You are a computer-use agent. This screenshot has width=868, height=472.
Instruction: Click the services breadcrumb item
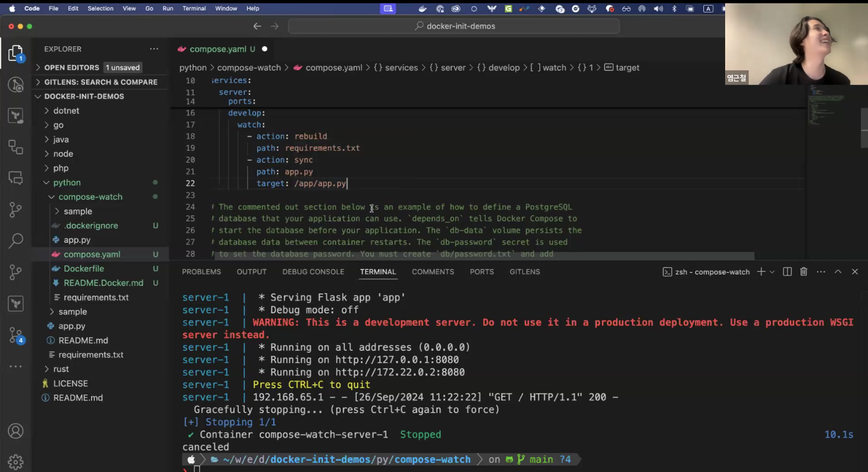(401, 68)
